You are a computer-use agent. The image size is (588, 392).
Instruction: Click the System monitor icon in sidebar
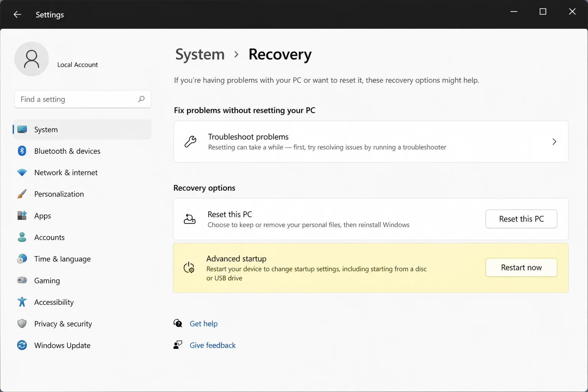point(22,129)
